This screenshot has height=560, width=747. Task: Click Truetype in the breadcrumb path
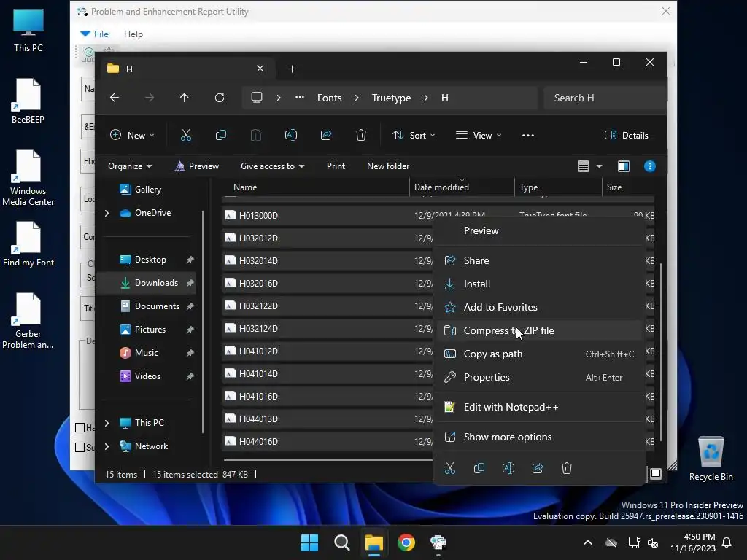pyautogui.click(x=391, y=98)
